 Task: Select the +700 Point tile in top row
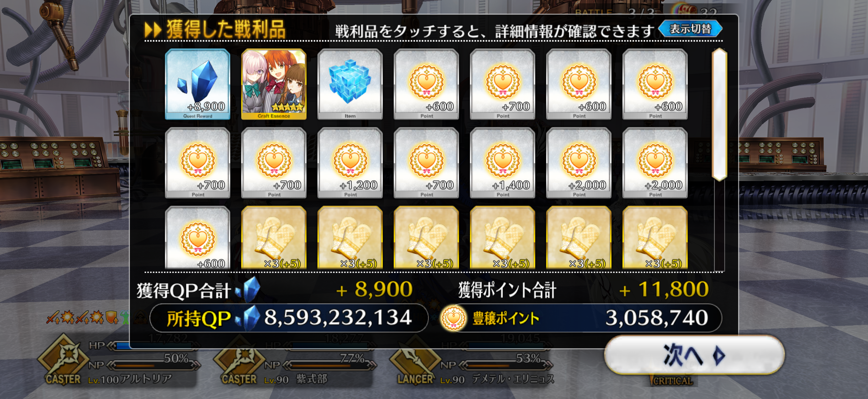[x=503, y=84]
